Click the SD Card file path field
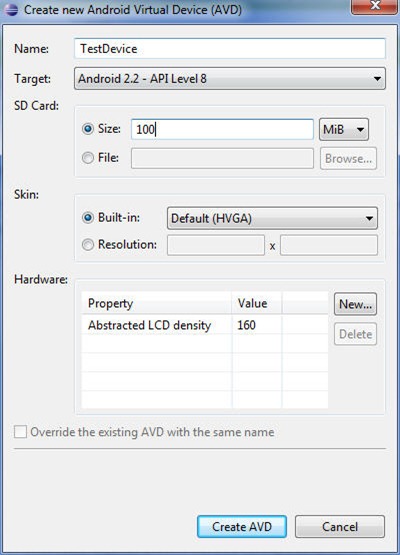The image size is (400, 555). click(222, 158)
